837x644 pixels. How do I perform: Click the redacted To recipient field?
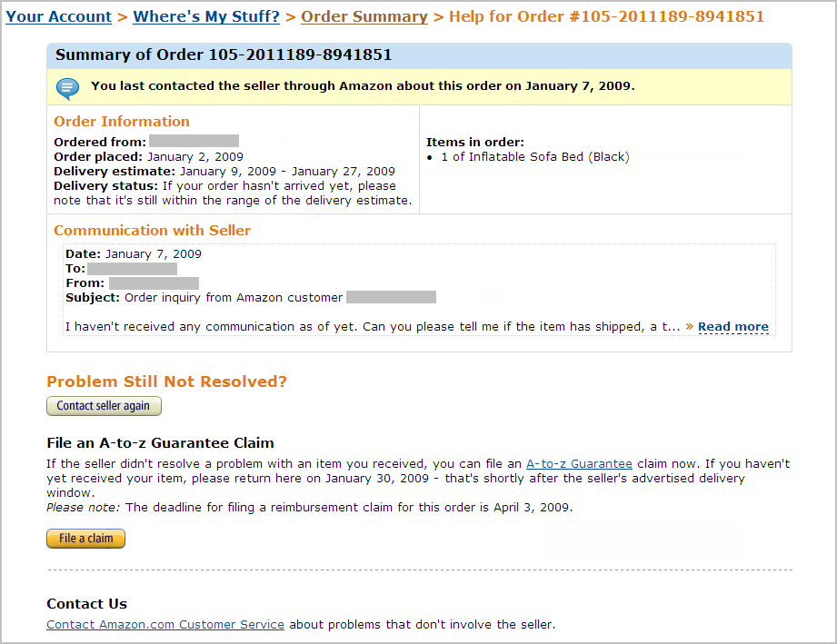(x=133, y=268)
